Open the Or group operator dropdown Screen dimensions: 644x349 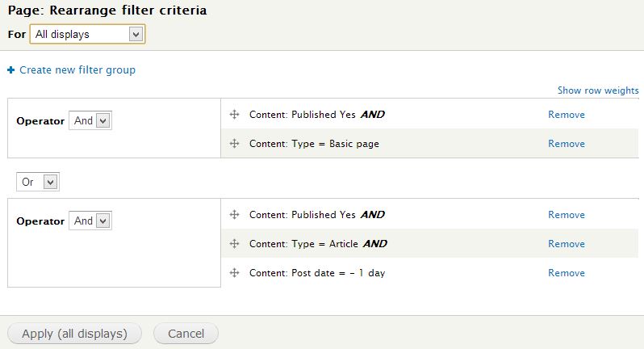(38, 182)
